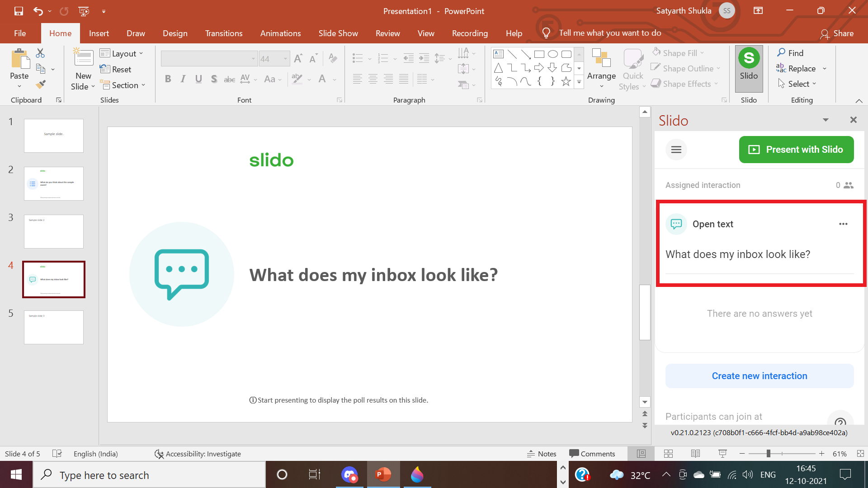The width and height of the screenshot is (868, 488).
Task: Click the Create new interaction button
Action: (759, 375)
